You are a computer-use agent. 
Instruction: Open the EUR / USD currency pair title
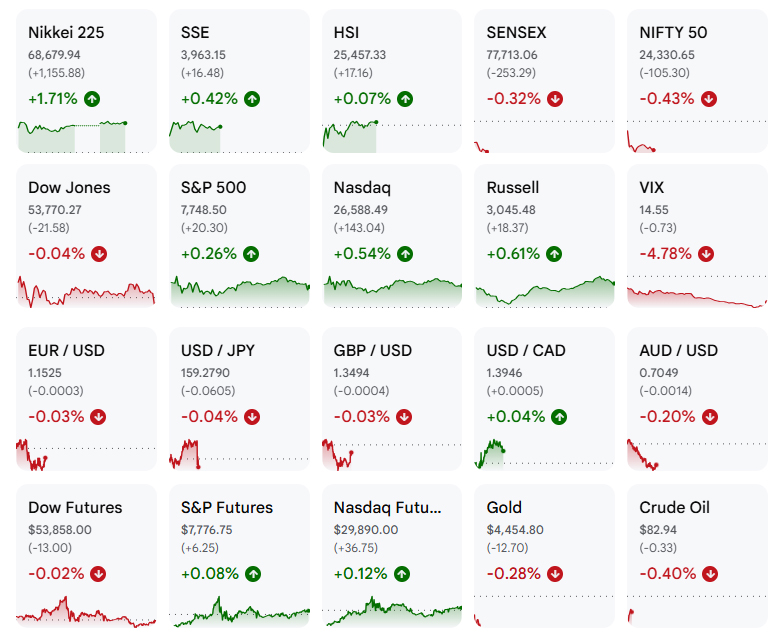tap(66, 351)
